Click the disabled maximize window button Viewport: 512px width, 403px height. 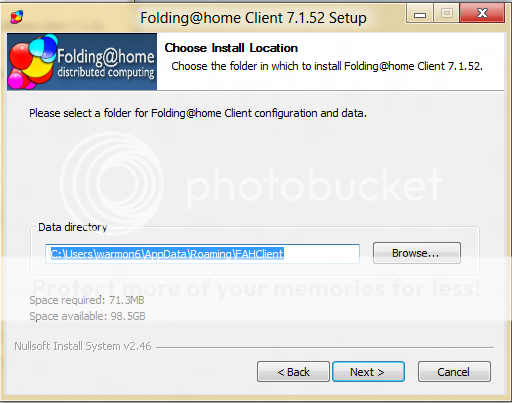click(446, 14)
